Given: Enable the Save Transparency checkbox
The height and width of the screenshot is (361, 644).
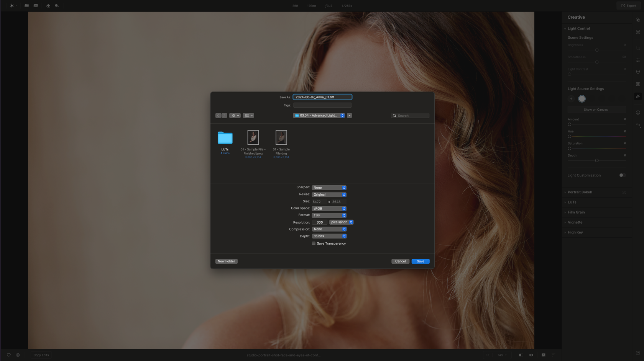Looking at the screenshot, I should pos(314,243).
